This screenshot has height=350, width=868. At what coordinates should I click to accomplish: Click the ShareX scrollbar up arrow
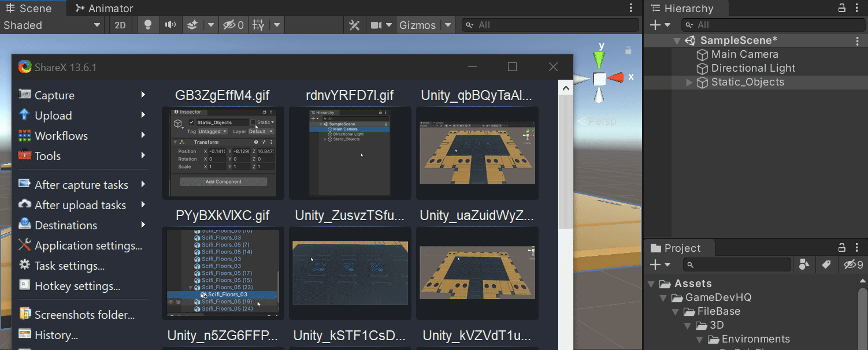pos(565,88)
